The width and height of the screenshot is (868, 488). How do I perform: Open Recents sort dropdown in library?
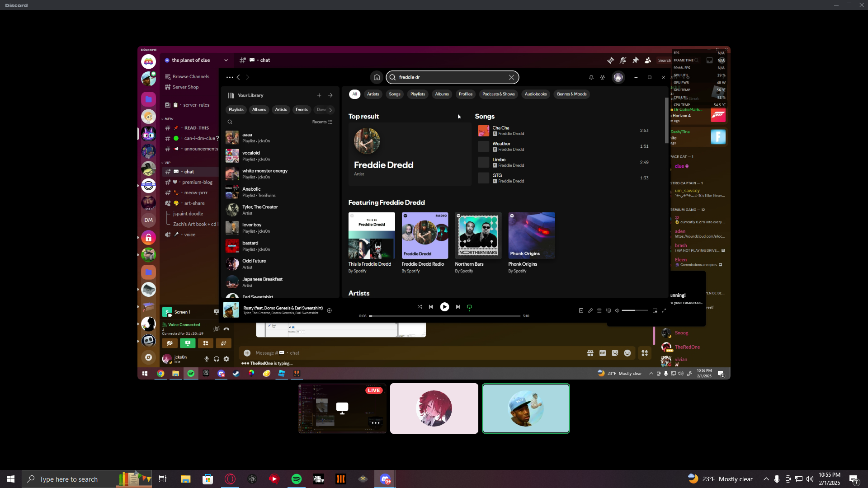pyautogui.click(x=322, y=122)
